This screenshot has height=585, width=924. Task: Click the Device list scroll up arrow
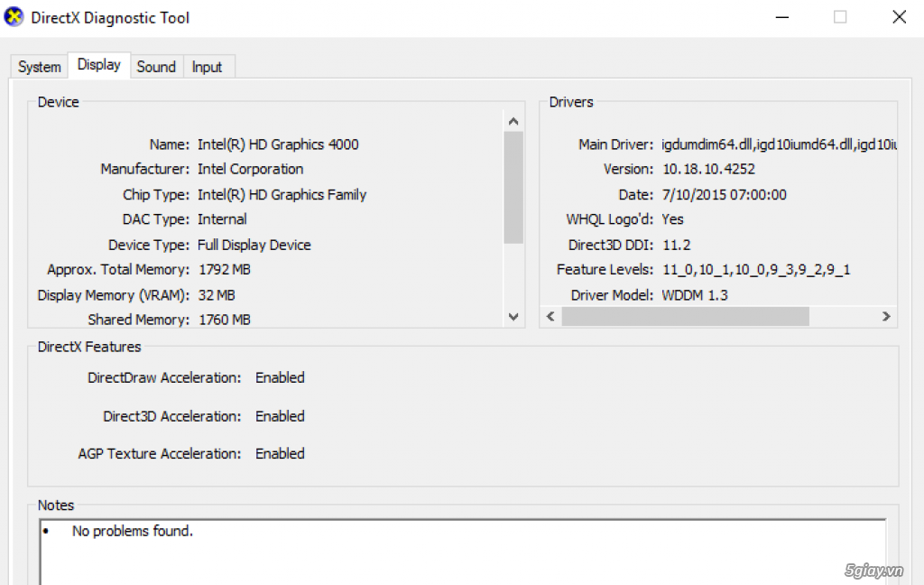point(513,122)
